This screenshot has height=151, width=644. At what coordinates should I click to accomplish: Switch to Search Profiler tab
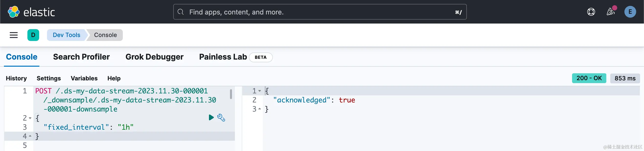tap(81, 57)
